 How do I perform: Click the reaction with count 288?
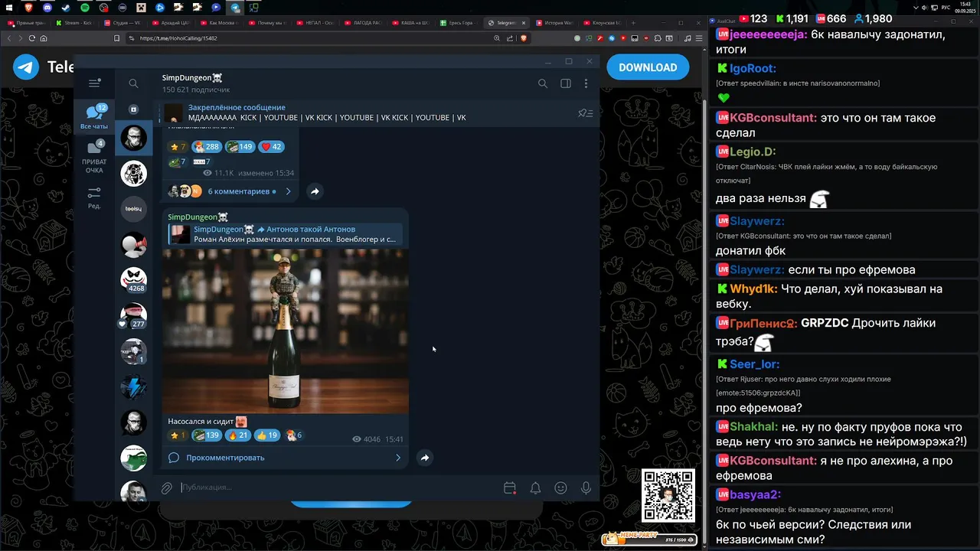point(207,146)
